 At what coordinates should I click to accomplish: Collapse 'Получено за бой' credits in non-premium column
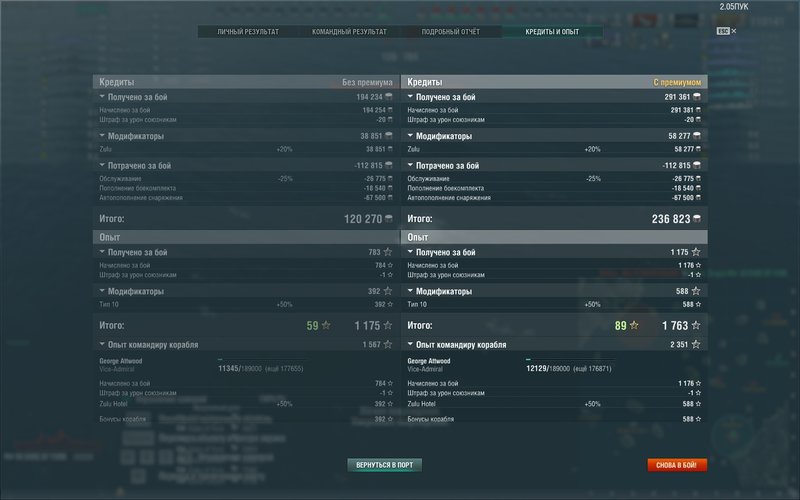click(102, 97)
